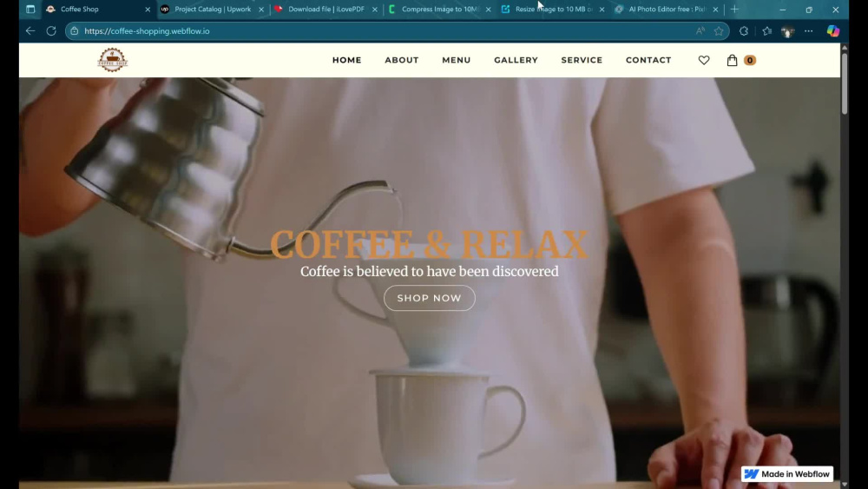Screen dimensions: 868x489
Task: Open the CONTACT navigation link
Action: pyautogui.click(x=648, y=60)
